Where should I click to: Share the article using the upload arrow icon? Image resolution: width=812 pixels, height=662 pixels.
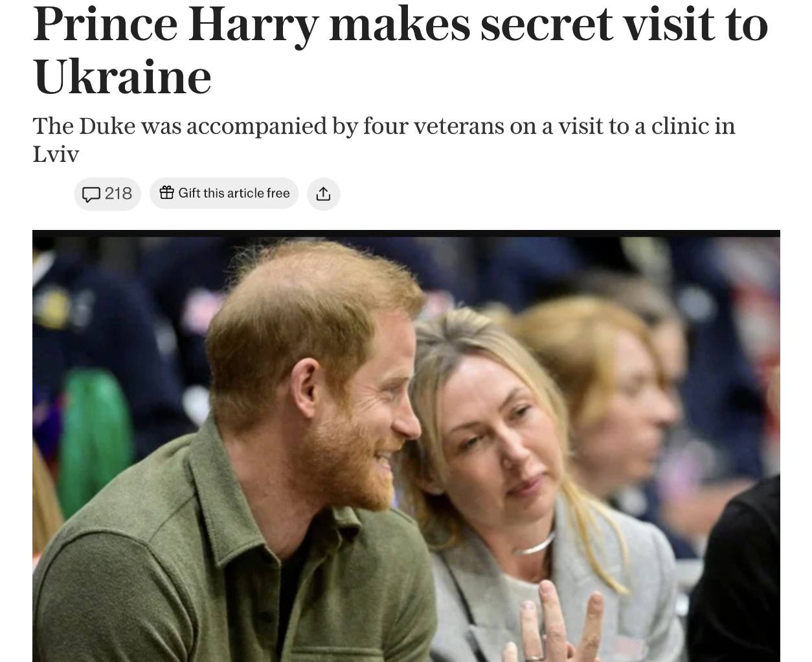point(324,194)
